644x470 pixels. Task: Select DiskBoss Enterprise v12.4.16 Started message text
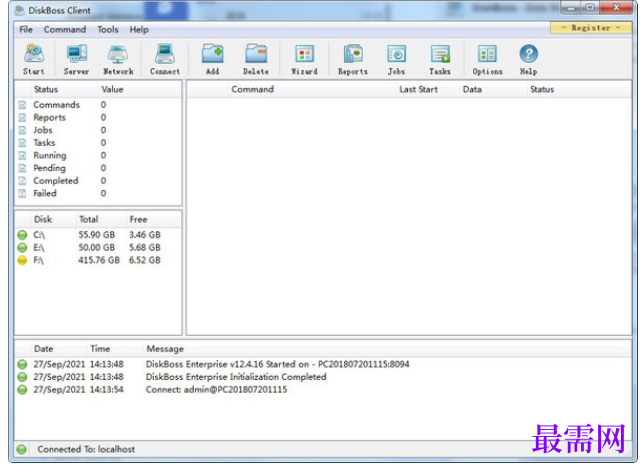point(278,364)
